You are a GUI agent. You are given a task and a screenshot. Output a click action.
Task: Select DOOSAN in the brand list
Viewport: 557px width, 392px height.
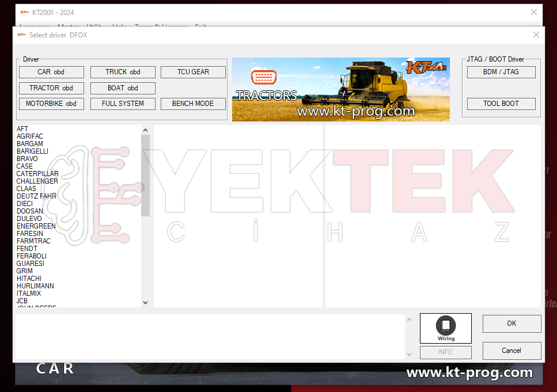(30, 211)
